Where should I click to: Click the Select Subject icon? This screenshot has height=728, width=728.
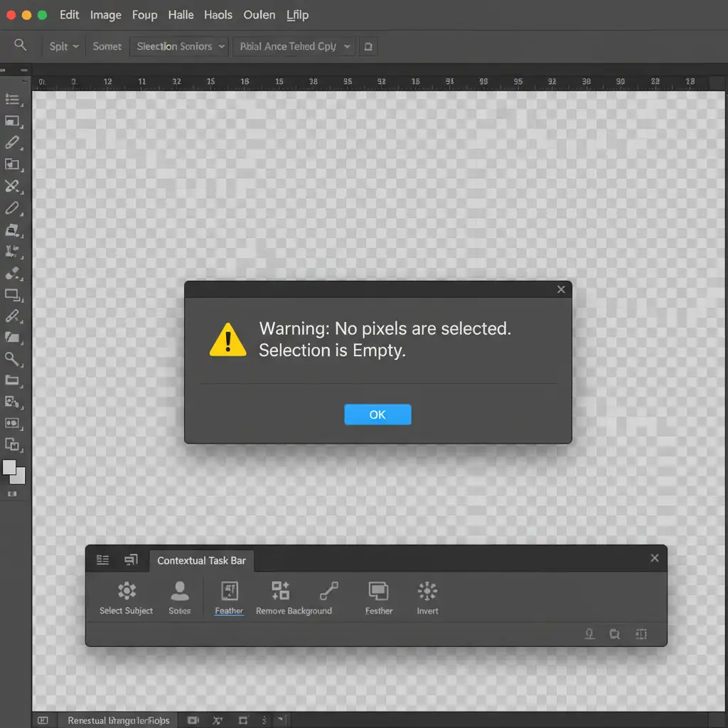pyautogui.click(x=127, y=591)
